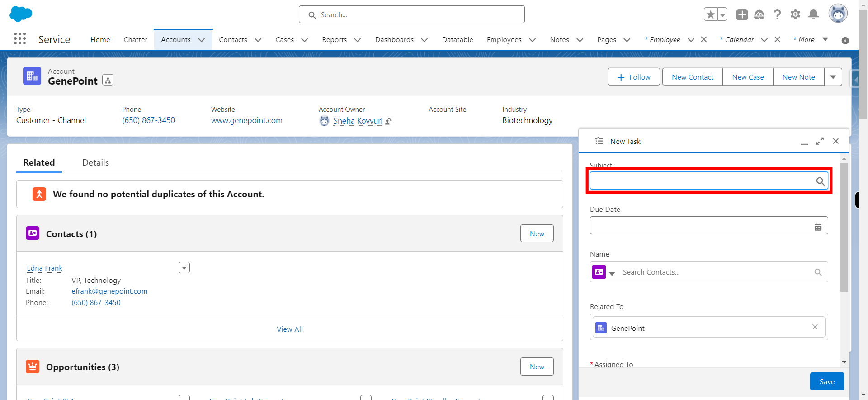This screenshot has height=400, width=868.
Task: Remove GenePoint from Related To
Action: click(815, 327)
